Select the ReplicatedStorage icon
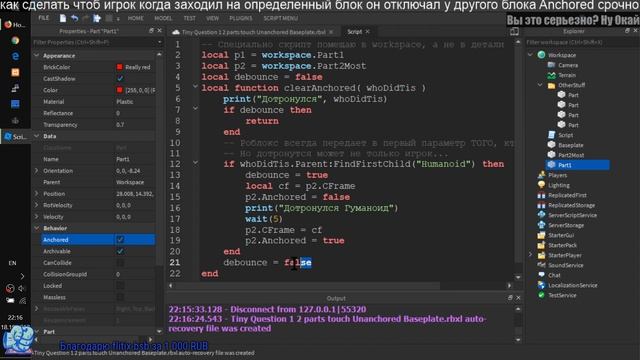This screenshot has width=640, height=360. 542,205
